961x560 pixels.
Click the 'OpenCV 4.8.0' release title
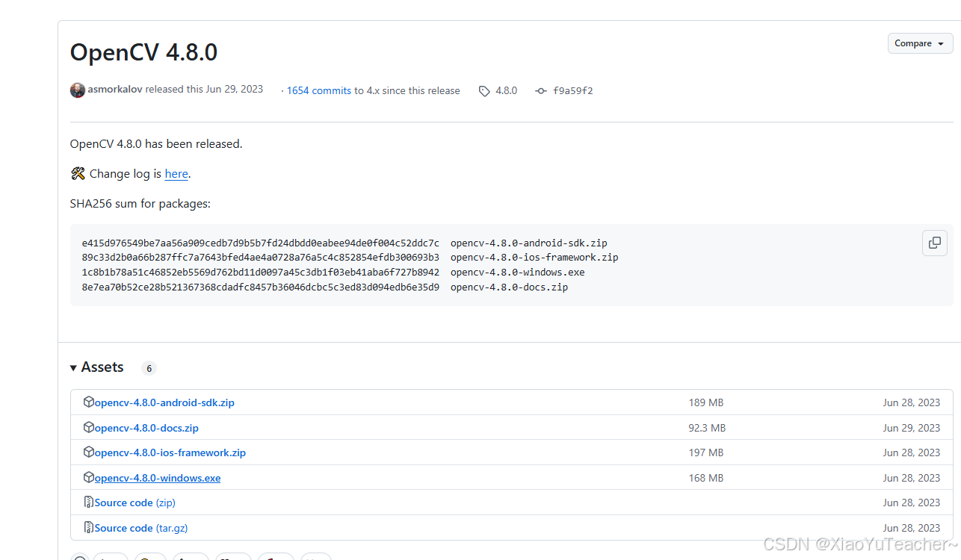(x=143, y=52)
